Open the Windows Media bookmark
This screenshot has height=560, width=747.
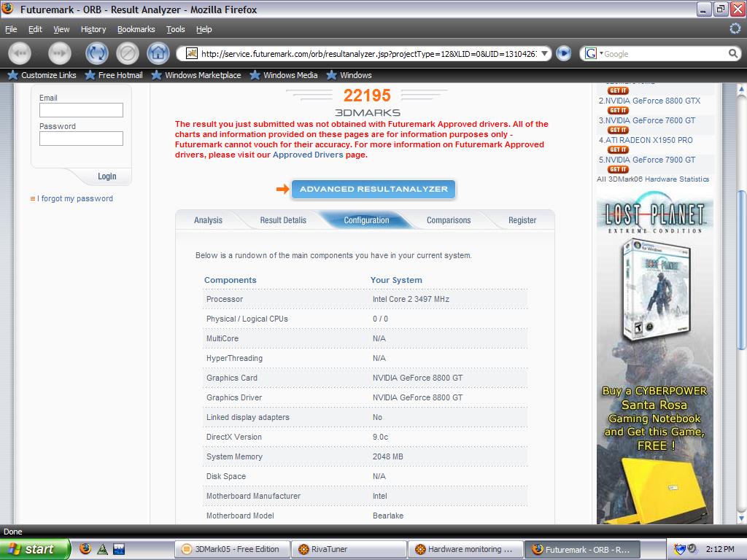tap(284, 75)
